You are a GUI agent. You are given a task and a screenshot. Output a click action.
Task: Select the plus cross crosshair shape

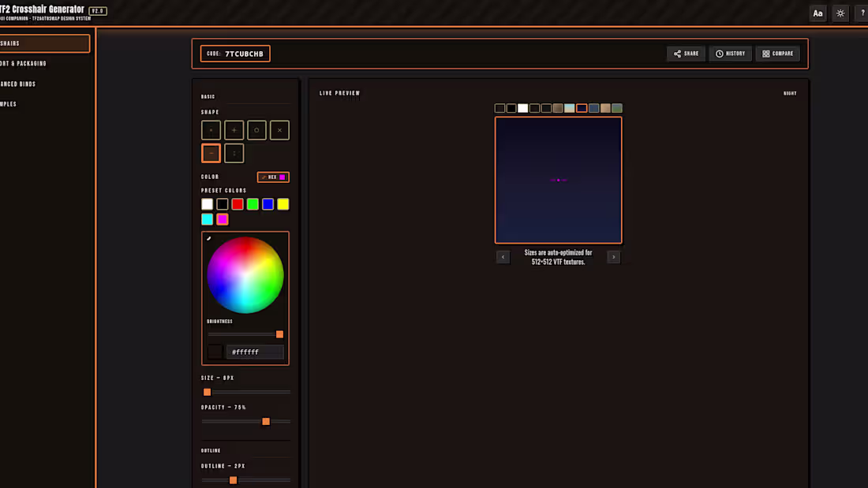point(234,130)
